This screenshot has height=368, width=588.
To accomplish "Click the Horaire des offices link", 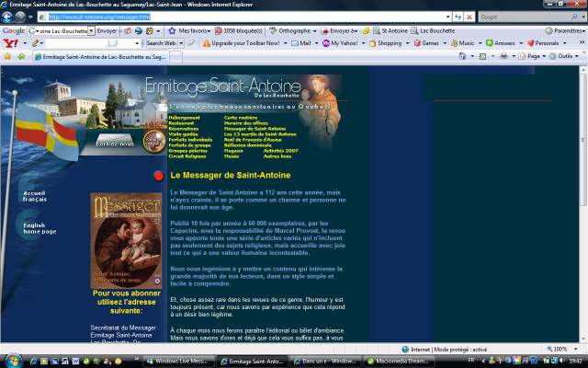I will click(245, 123).
